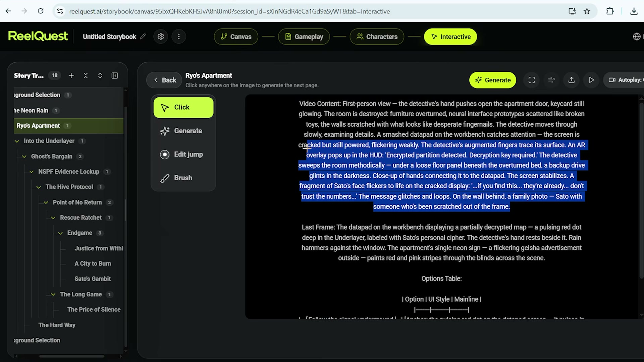Collapse The Hive Protocol node
Screen dimensions: 644x362
pyautogui.click(x=39, y=187)
